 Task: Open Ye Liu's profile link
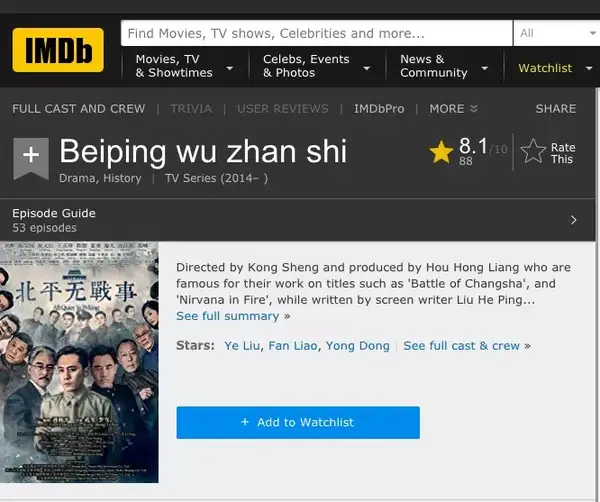[241, 346]
